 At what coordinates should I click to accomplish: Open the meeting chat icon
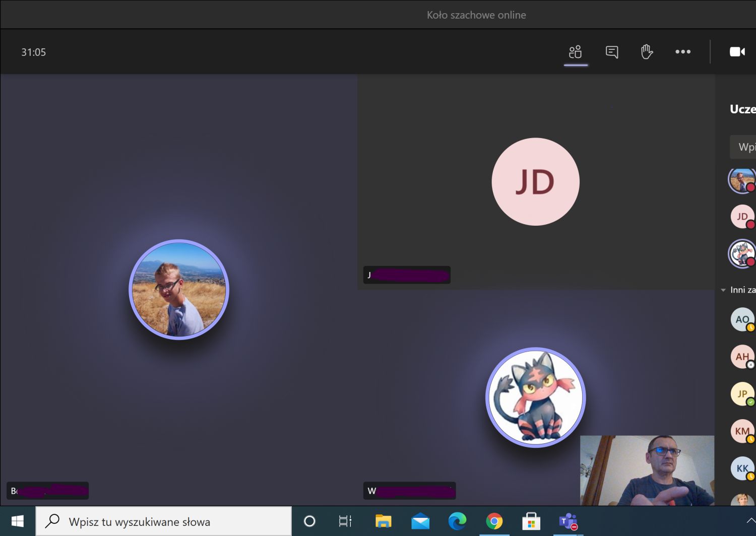tap(612, 52)
